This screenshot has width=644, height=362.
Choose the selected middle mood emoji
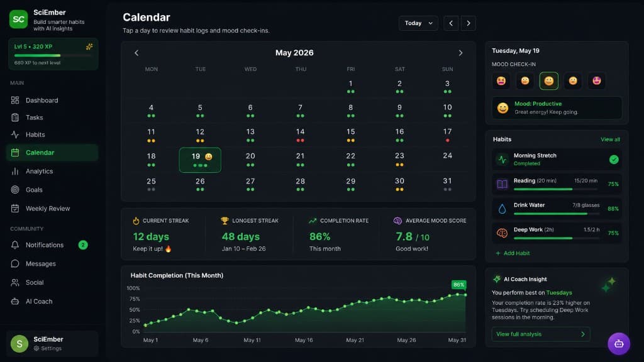(548, 81)
